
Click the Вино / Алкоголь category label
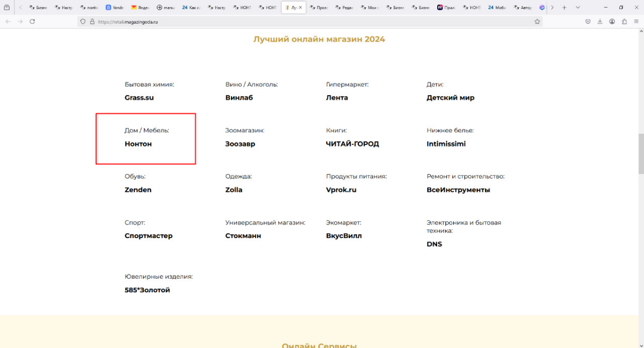[x=251, y=84]
